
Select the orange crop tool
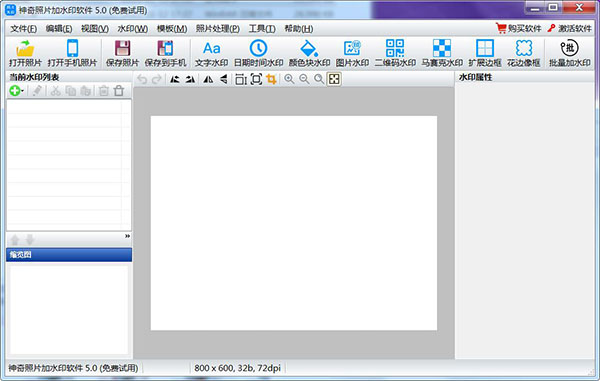click(x=271, y=79)
